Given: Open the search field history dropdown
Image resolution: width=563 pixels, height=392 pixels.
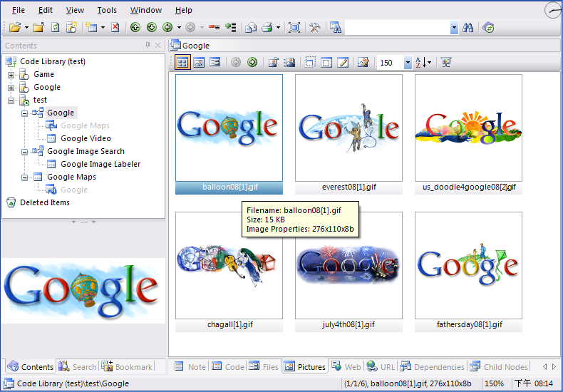Looking at the screenshot, I should (x=455, y=27).
